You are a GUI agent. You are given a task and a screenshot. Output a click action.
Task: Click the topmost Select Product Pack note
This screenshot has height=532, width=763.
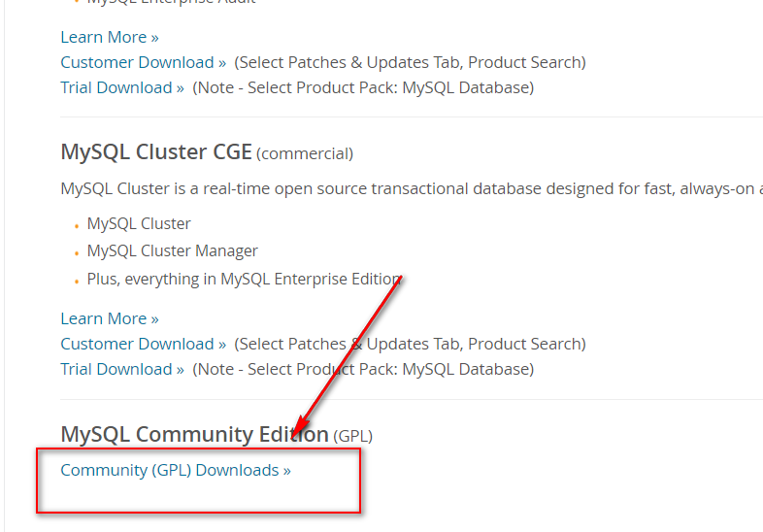[363, 87]
